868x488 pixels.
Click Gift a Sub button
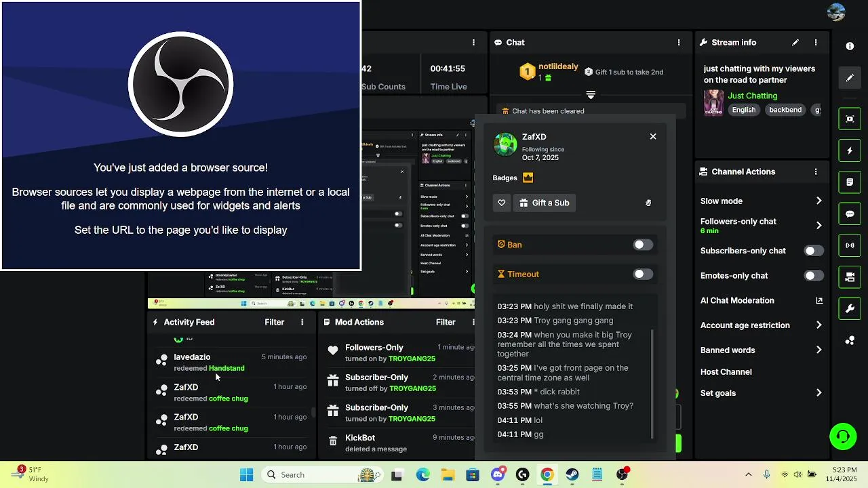545,203
